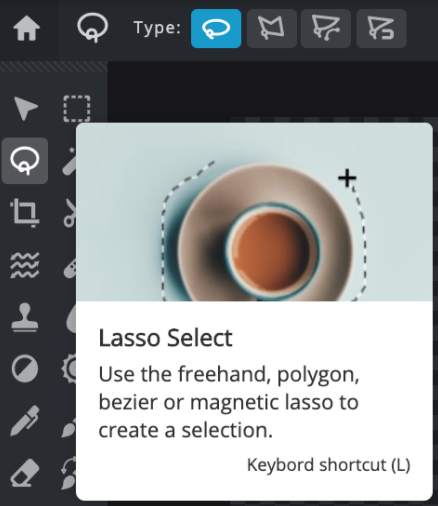Click the lasso icon in options bar
The image size is (438, 506).
93,28
